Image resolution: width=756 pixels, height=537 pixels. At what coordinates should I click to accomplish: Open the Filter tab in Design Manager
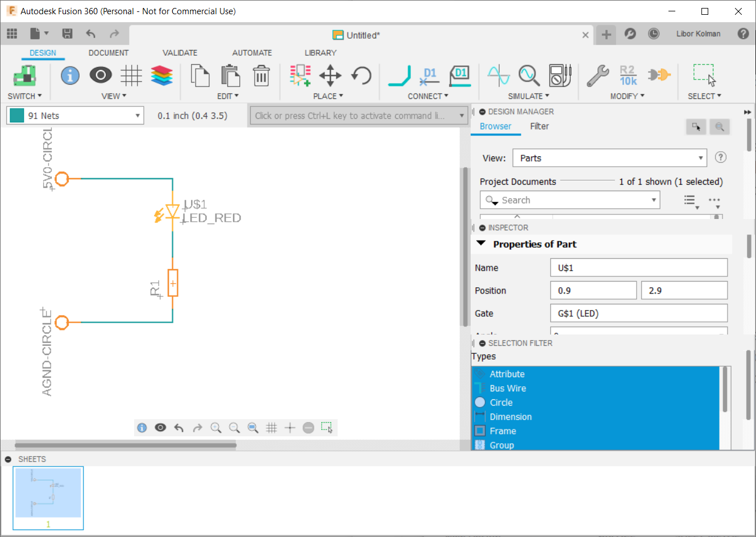[539, 126]
